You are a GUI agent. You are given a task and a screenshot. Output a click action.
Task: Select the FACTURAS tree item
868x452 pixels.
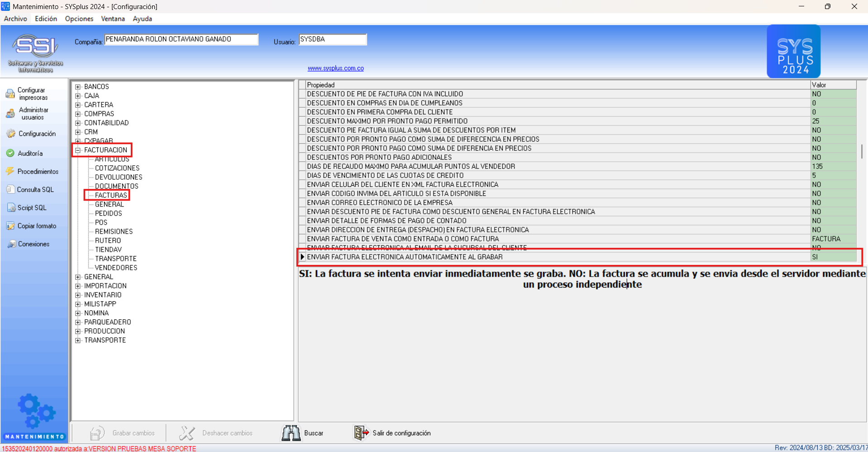coord(111,195)
